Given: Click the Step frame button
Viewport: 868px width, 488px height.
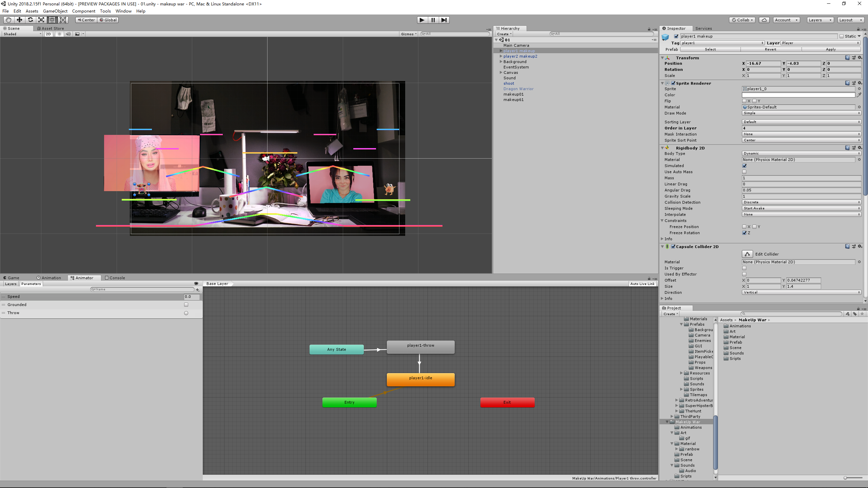Looking at the screenshot, I should (444, 20).
